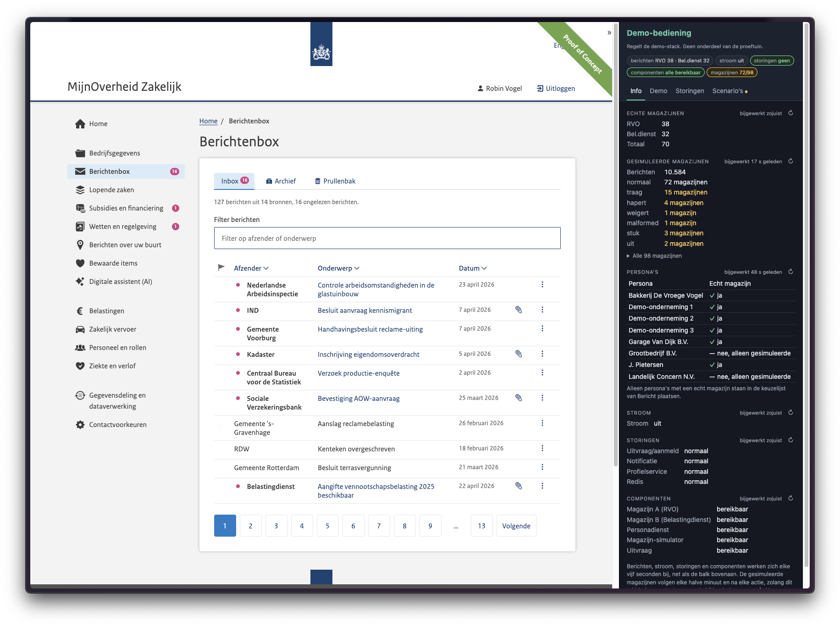Jump to page 13 of the inbox
Screen dimensions: 840x627
482,526
